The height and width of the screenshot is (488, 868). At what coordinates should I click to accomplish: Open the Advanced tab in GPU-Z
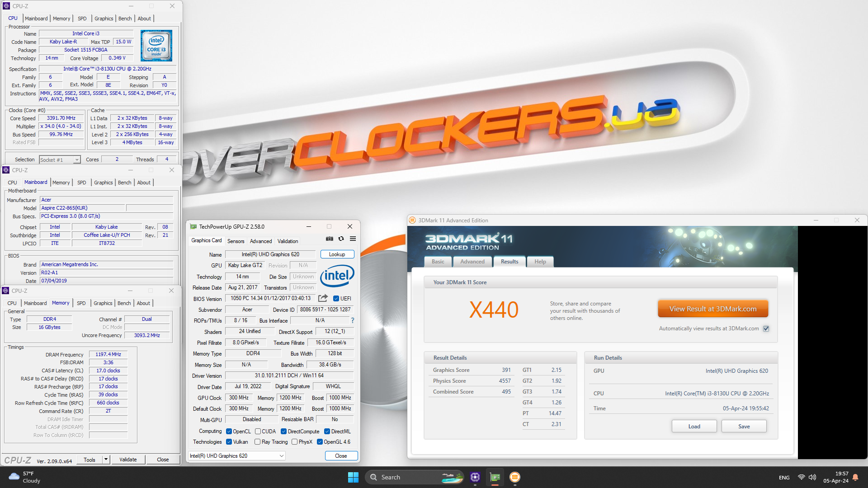[x=261, y=241]
